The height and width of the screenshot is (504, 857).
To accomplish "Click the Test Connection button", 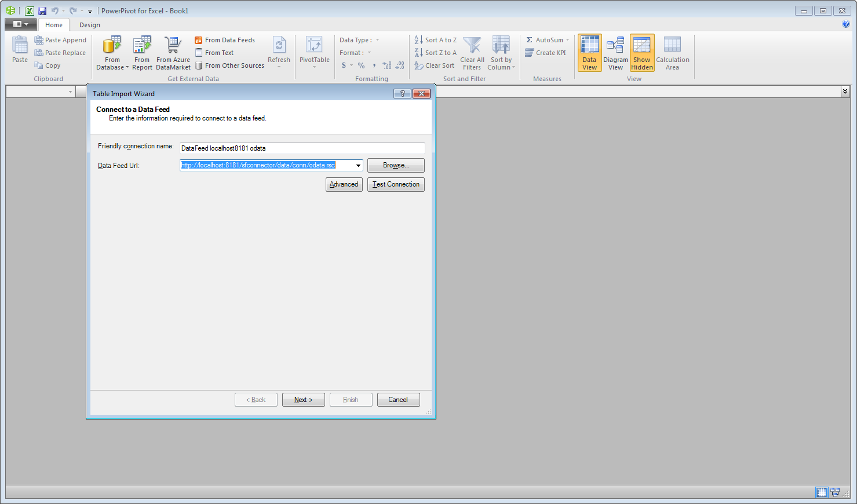I will tap(396, 184).
